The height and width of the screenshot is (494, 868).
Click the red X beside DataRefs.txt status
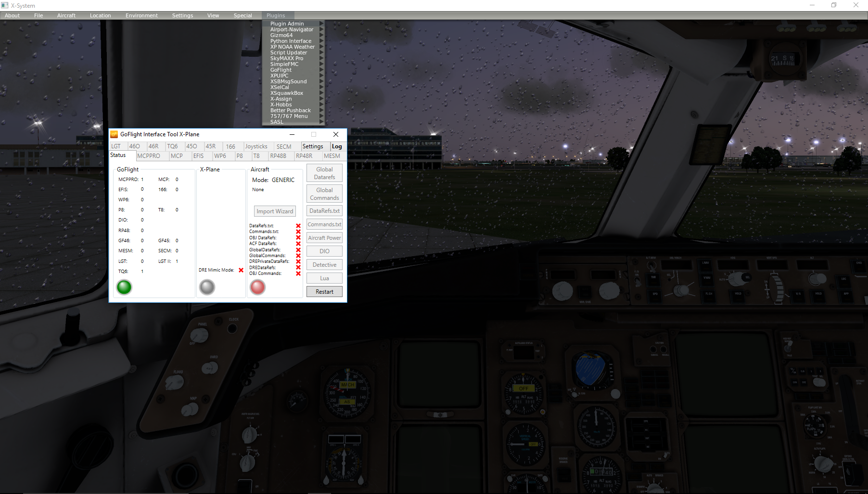[x=298, y=226]
